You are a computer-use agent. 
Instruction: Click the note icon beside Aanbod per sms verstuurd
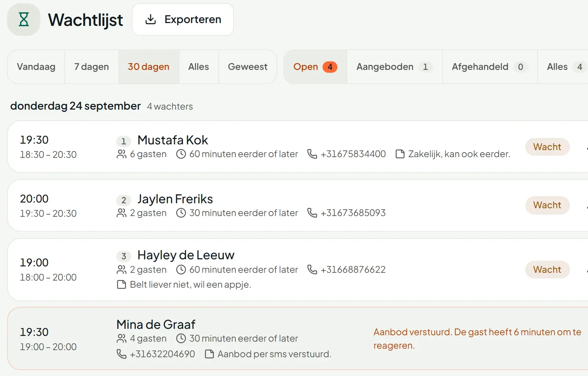tap(209, 354)
